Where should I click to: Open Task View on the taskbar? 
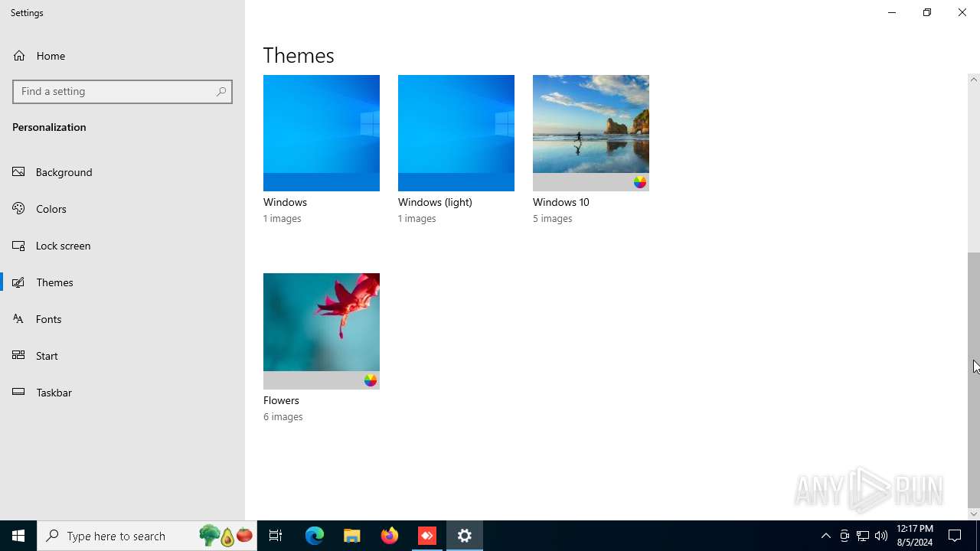click(276, 536)
